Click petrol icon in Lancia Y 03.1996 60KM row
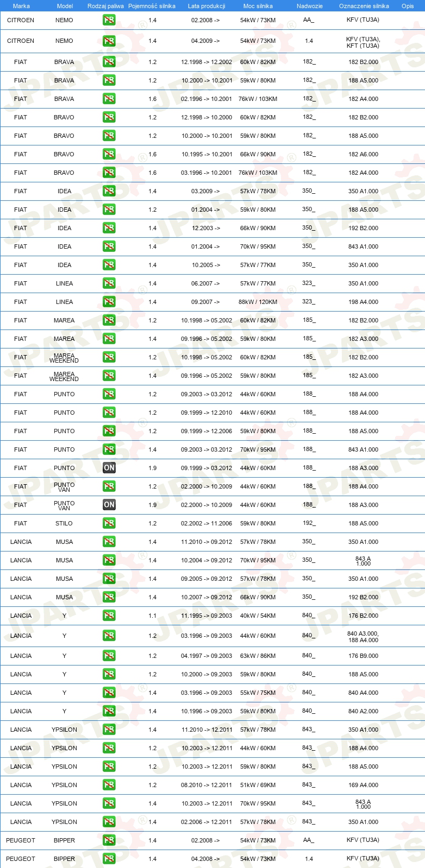425x868 pixels. pyautogui.click(x=109, y=636)
